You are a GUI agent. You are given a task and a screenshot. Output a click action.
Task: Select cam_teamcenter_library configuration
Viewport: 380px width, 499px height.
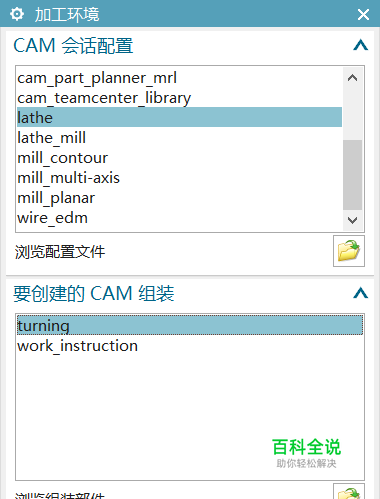coord(179,98)
